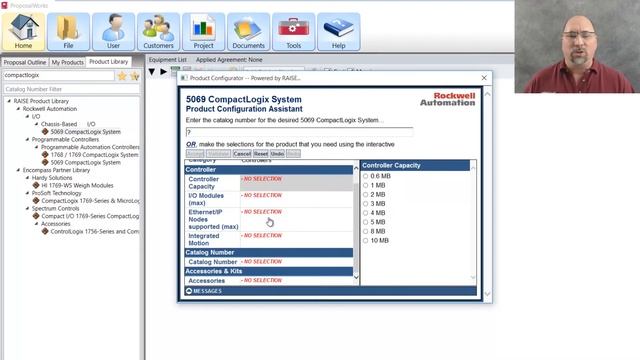This screenshot has width=640, height=360.
Task: Click the Messages circle icon in configurator
Action: (x=189, y=291)
